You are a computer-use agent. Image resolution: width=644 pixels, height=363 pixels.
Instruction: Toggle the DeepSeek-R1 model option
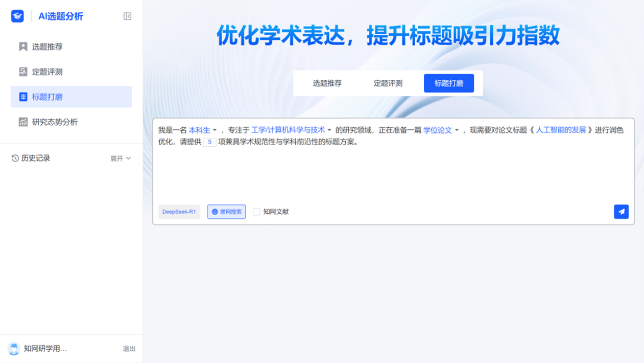coord(179,212)
